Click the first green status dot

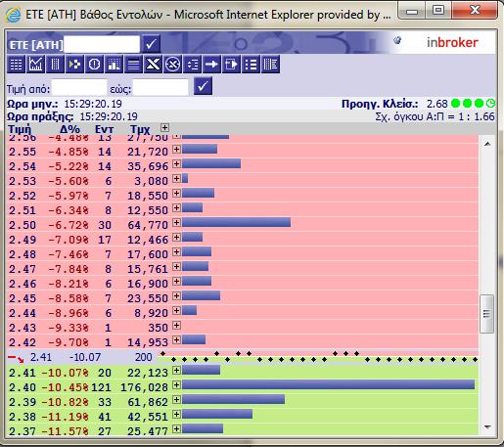click(455, 104)
